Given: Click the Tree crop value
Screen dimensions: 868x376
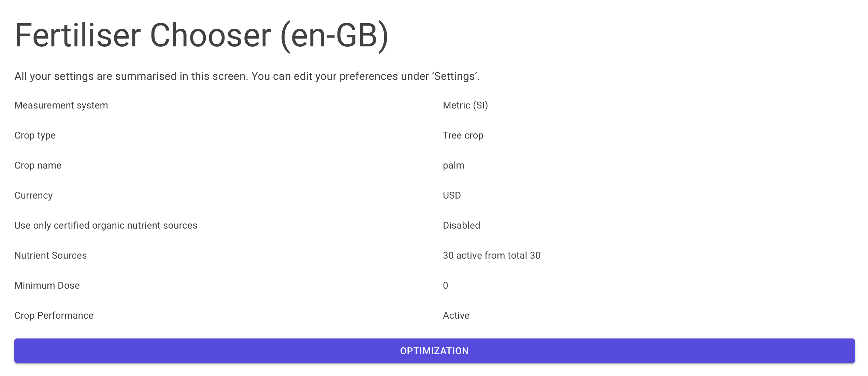Looking at the screenshot, I should pyautogui.click(x=463, y=135).
